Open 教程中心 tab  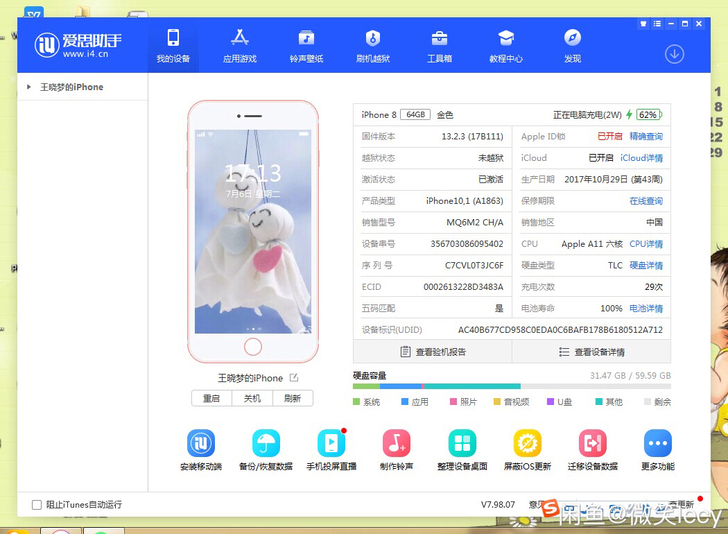pyautogui.click(x=506, y=46)
